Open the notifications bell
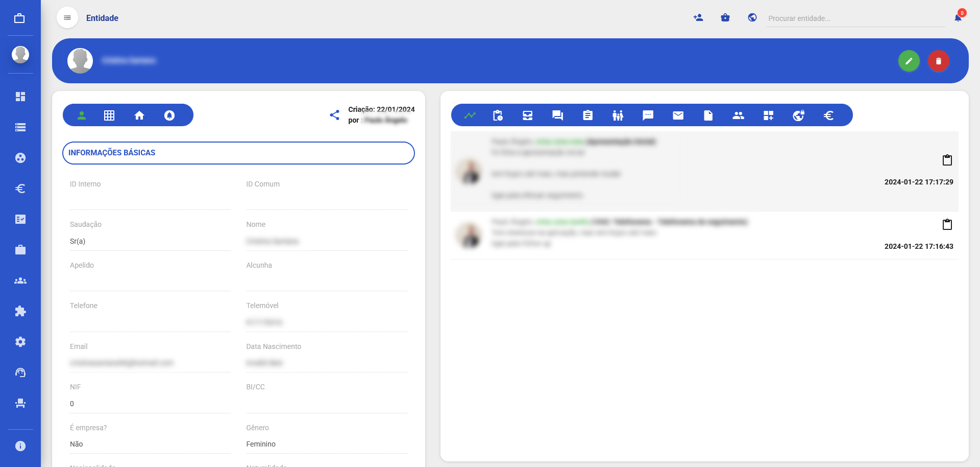This screenshot has height=467, width=980. (958, 18)
